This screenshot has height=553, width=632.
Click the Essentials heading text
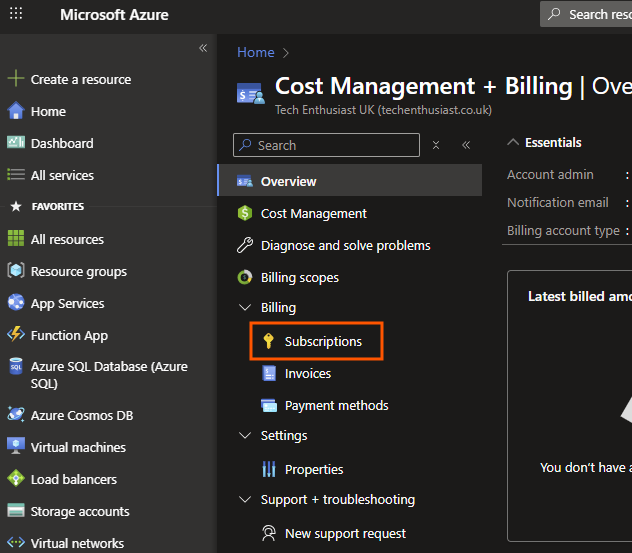[553, 142]
